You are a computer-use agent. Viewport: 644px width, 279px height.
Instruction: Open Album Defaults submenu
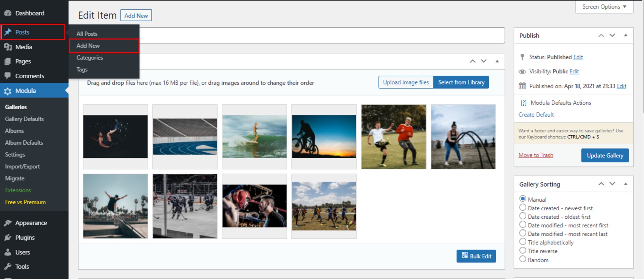24,143
